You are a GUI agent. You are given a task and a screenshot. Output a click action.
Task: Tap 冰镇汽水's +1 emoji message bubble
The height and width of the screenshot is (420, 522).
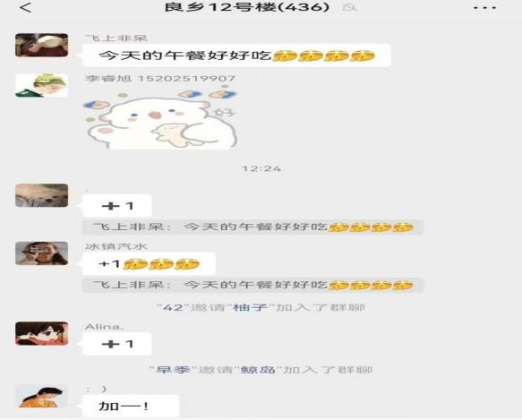point(149,264)
